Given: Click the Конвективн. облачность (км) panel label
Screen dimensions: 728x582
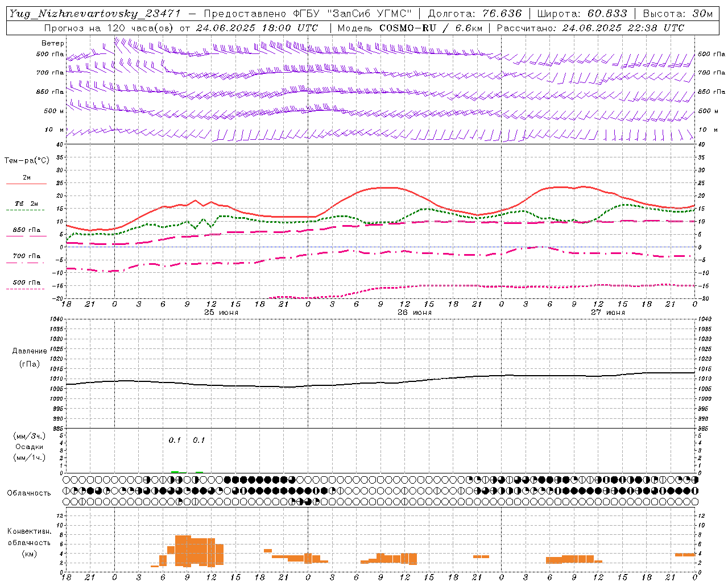Looking at the screenshot, I should point(30,543).
